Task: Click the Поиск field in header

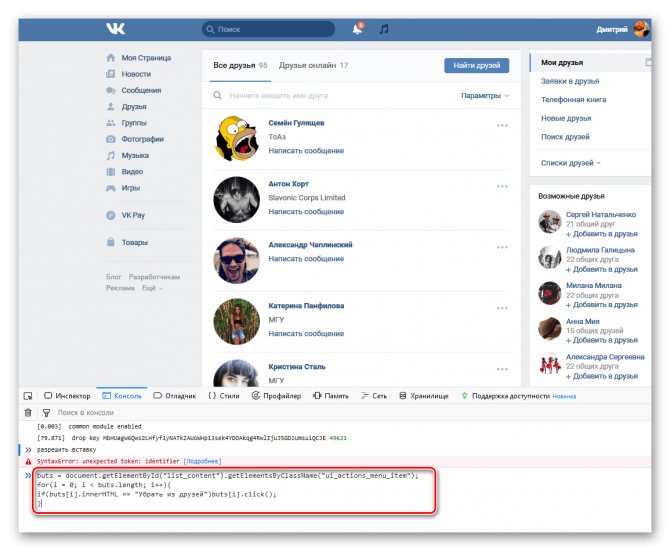Action: tap(268, 29)
